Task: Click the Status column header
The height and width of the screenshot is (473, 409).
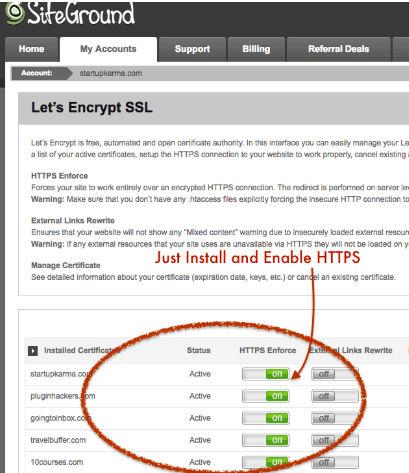Action: [x=199, y=350]
